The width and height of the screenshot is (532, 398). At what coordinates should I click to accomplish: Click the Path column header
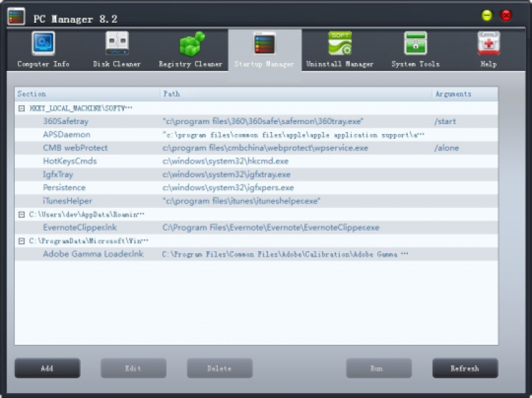click(295, 94)
